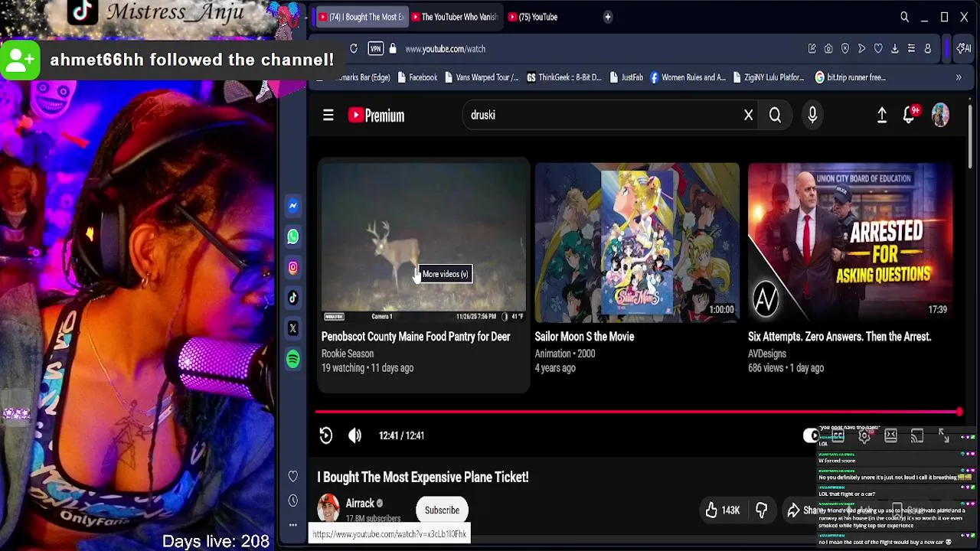Open the JustFab bookmark
The image size is (980, 551).
point(626,77)
